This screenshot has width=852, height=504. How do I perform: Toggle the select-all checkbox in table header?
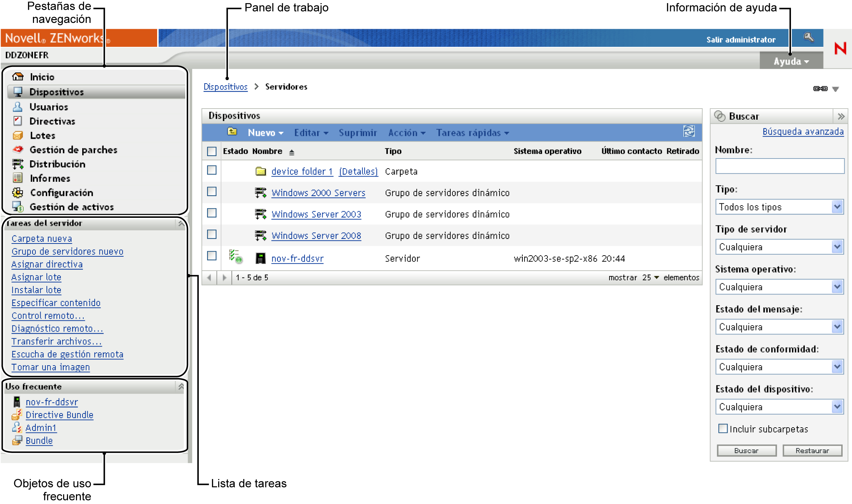(x=212, y=151)
